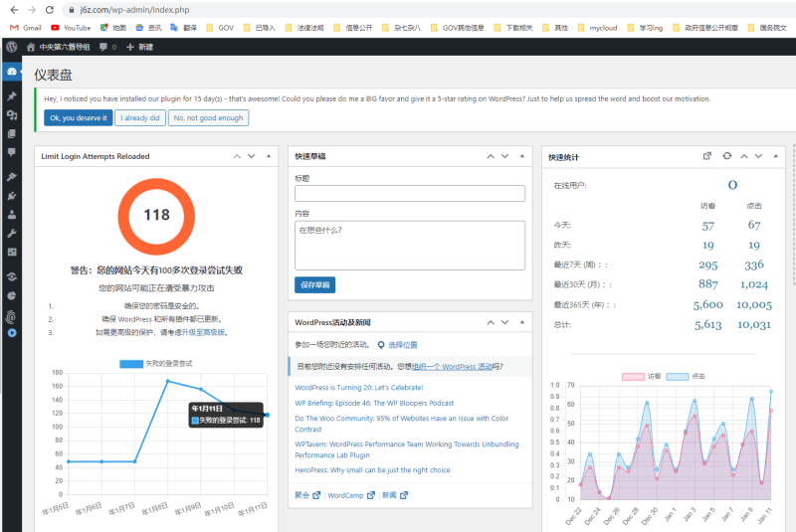Toggle the 快速统计 panel
Viewport: 796px width, 532px height.
coord(776,156)
